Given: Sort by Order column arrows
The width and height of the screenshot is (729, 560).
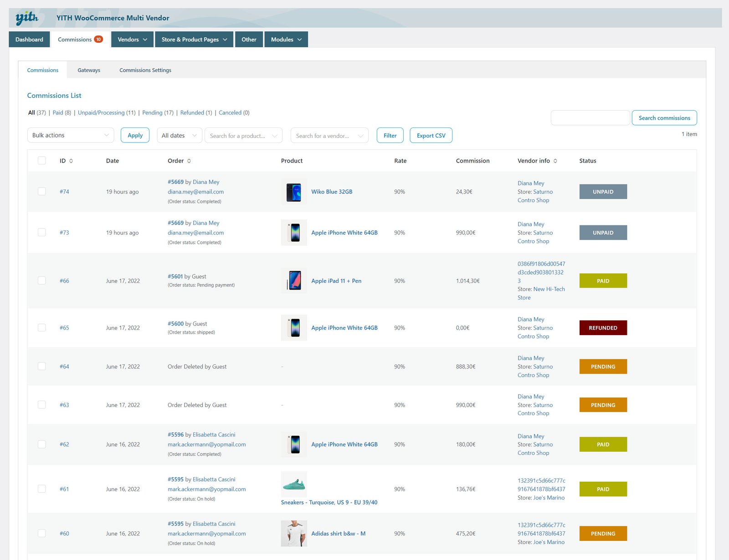Looking at the screenshot, I should point(189,161).
